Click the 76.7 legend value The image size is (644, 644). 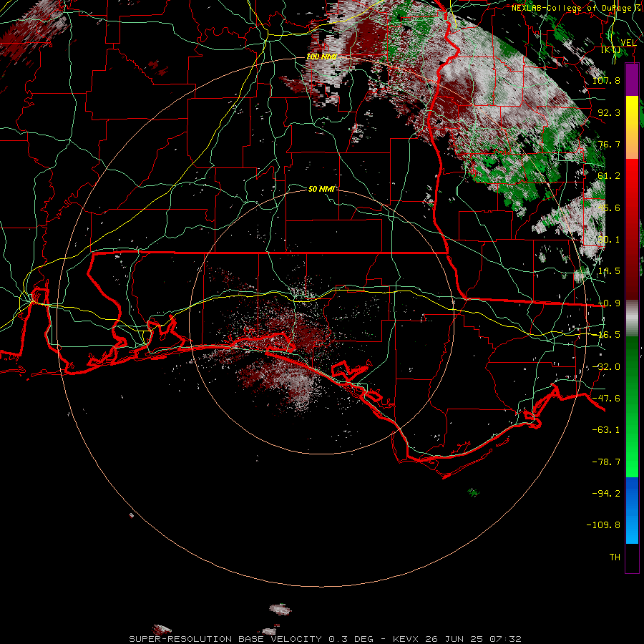click(x=609, y=144)
